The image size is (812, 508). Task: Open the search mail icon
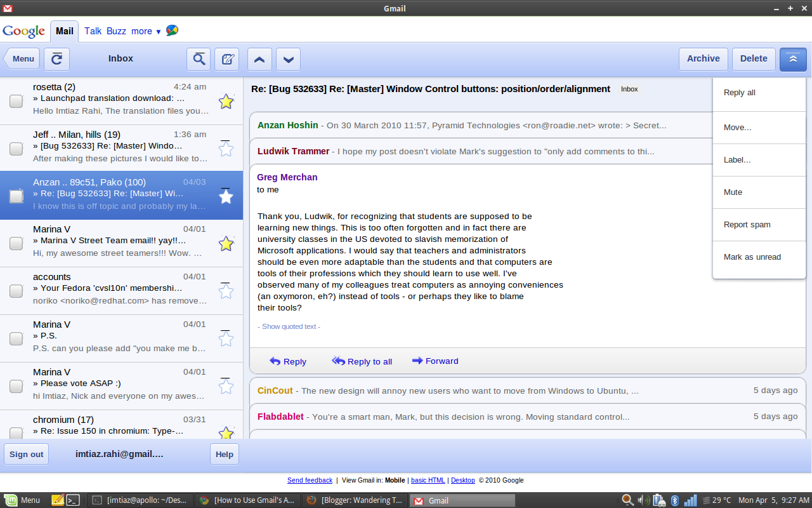(199, 59)
